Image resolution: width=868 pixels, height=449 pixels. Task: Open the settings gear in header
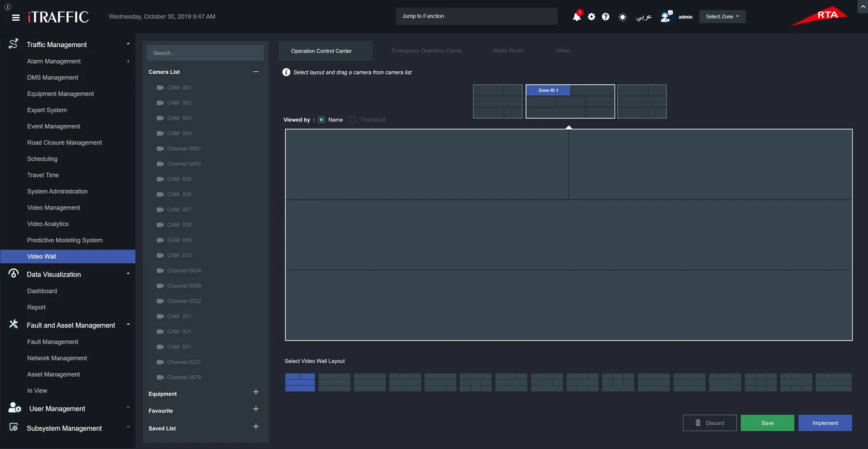point(592,17)
